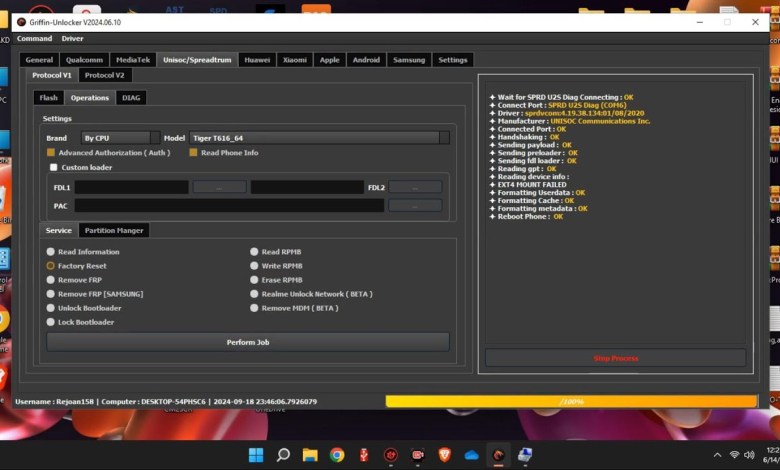Open Google Chrome from the taskbar
This screenshot has width=780, height=470.
point(337,455)
